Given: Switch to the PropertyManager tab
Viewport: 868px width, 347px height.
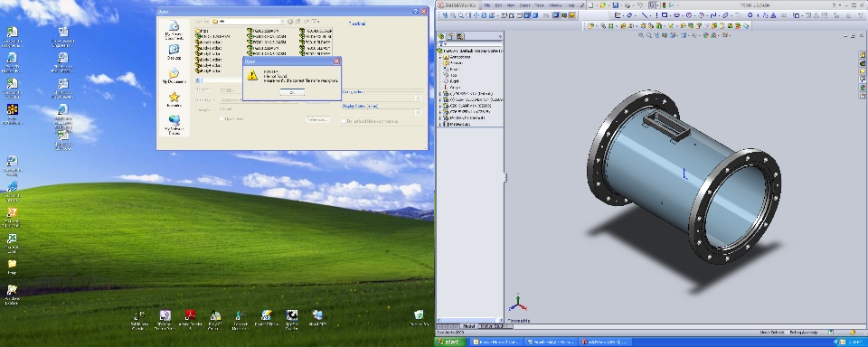Looking at the screenshot, I should click(450, 36).
